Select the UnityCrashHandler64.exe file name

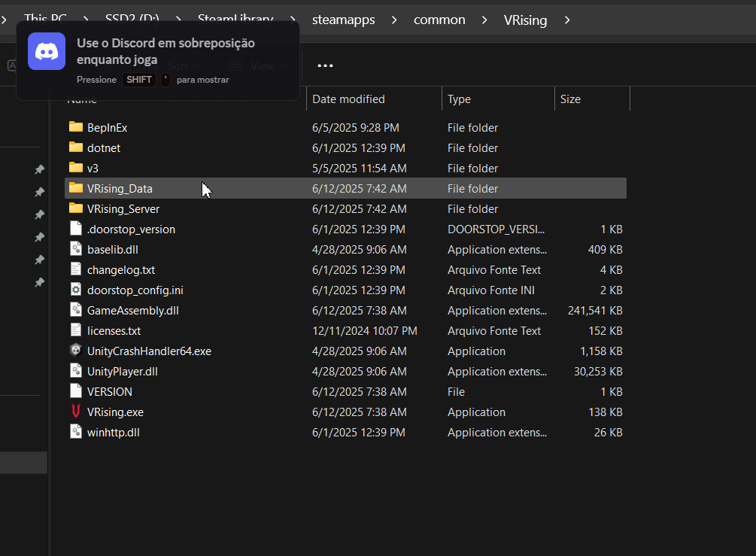[x=149, y=351]
